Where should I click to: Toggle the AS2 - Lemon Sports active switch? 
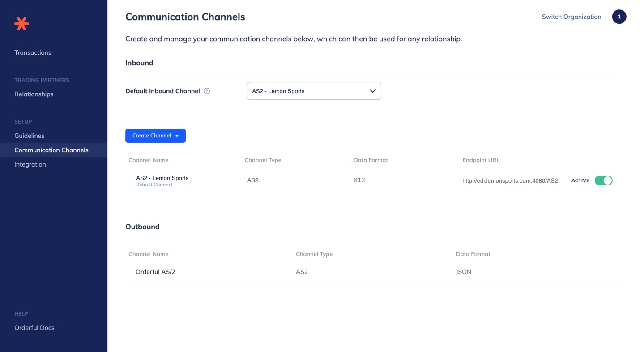pos(603,180)
